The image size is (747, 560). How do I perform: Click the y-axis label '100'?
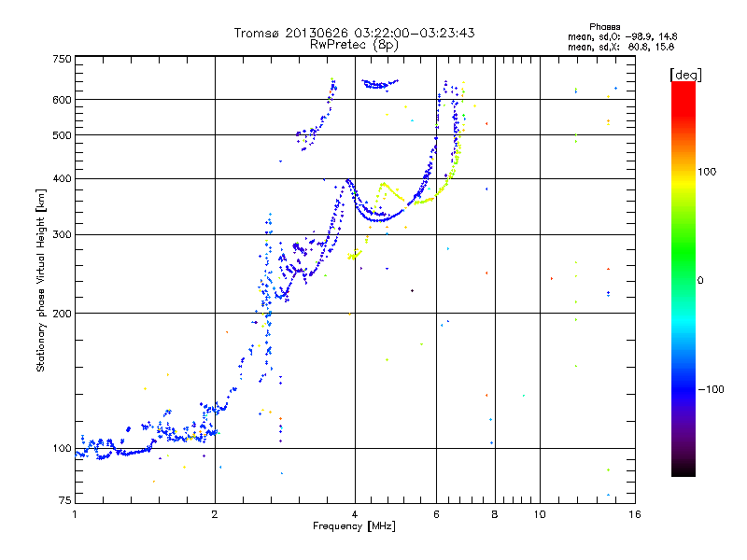pos(63,449)
